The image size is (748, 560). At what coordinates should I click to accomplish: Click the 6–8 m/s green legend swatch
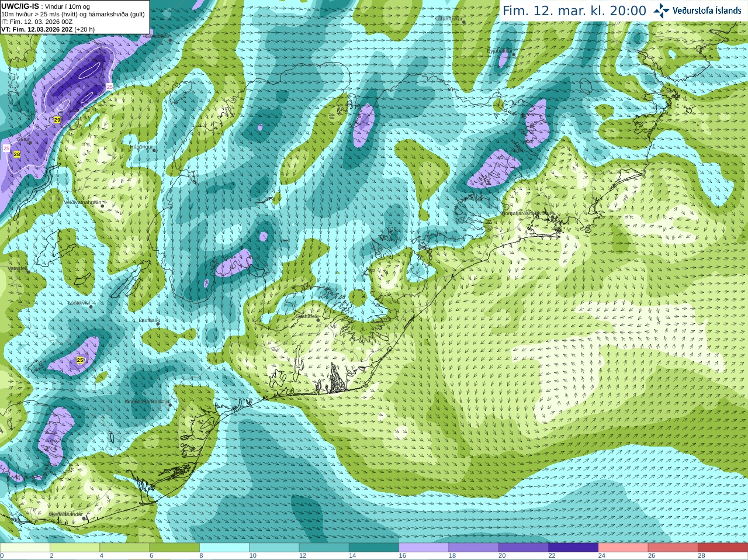(x=175, y=548)
